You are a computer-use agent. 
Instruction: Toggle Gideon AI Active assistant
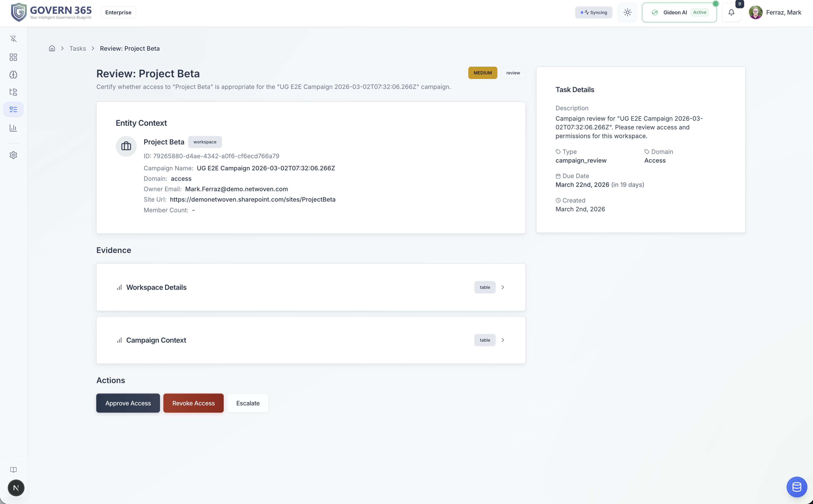coord(679,13)
